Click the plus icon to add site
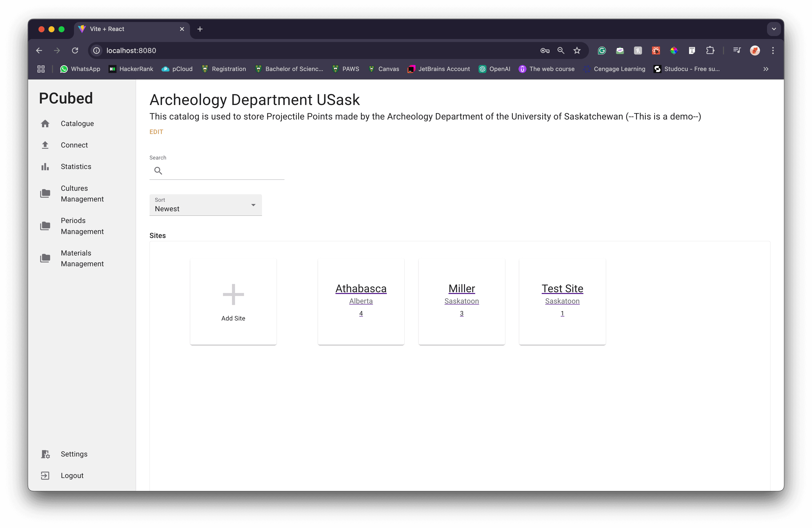 233,294
